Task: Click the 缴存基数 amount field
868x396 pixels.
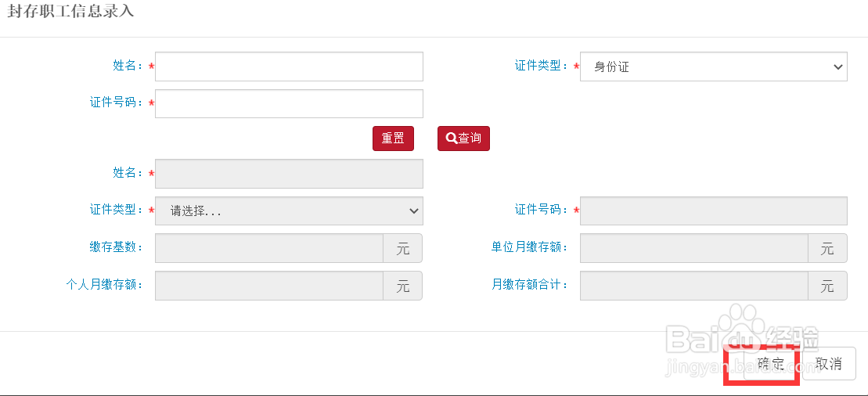Action: (x=269, y=248)
